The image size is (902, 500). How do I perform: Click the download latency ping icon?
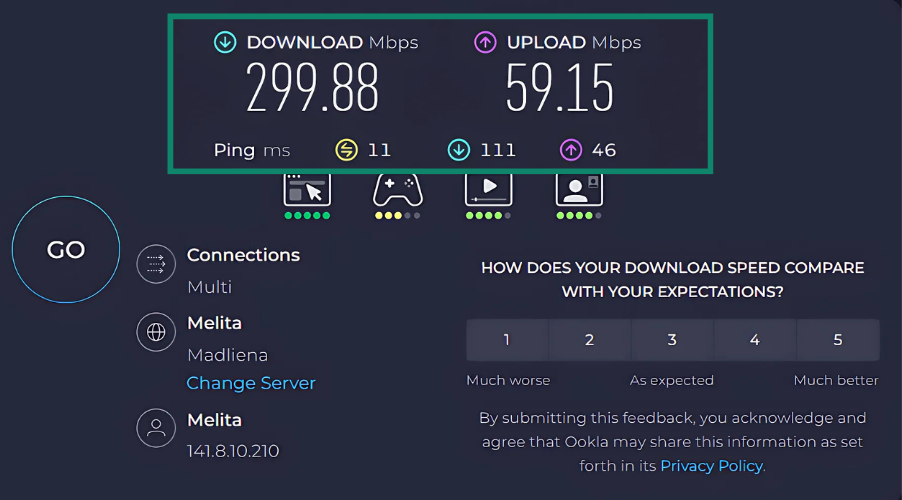click(459, 150)
